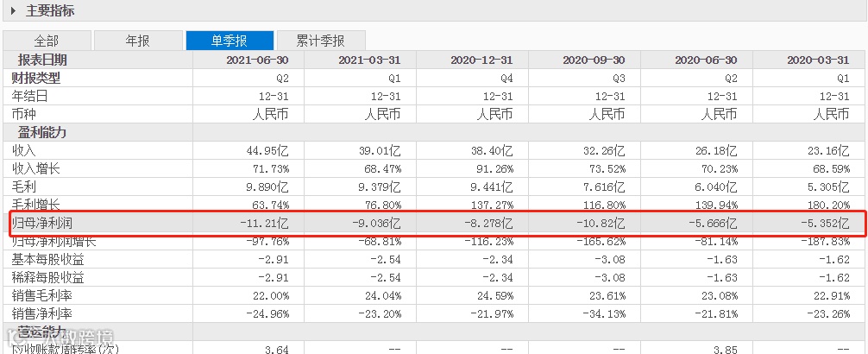
Task: Open the 累计季报 tab
Action: point(321,41)
